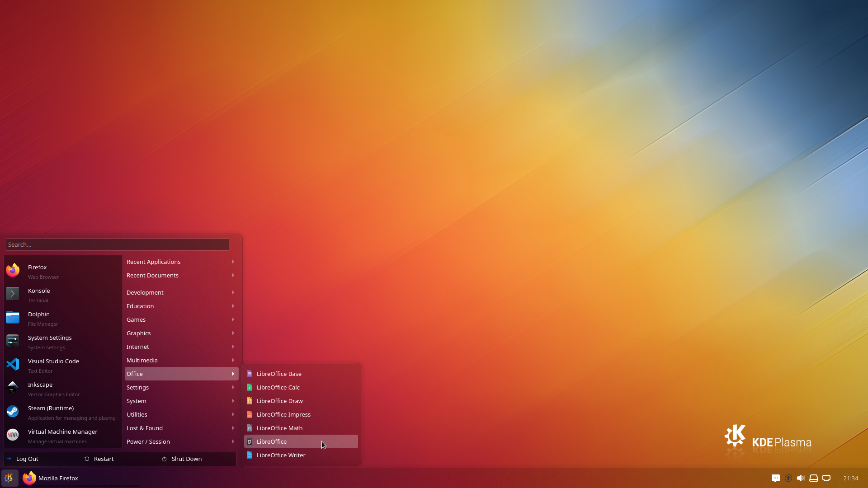Expand the Settings category
The image size is (868, 488).
[181, 387]
